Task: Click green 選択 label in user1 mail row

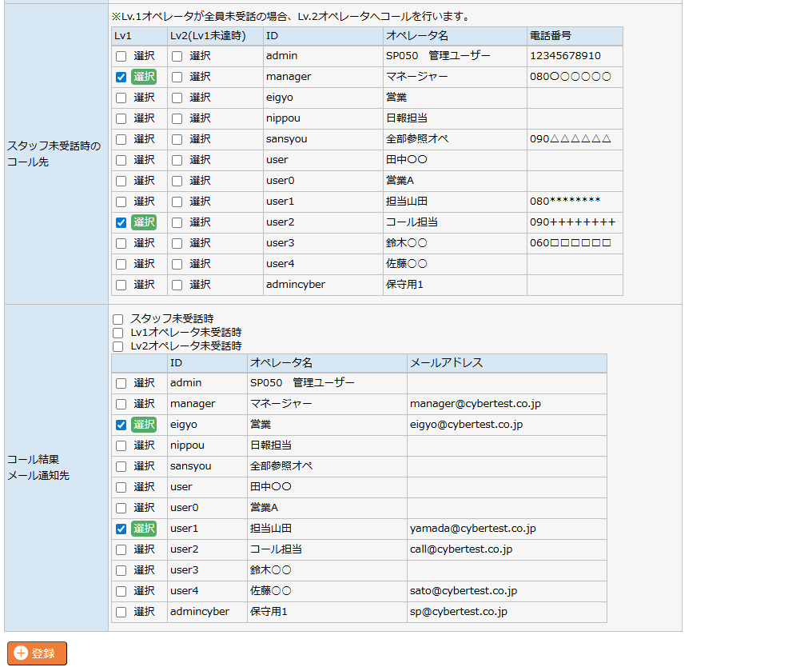Action: point(143,529)
